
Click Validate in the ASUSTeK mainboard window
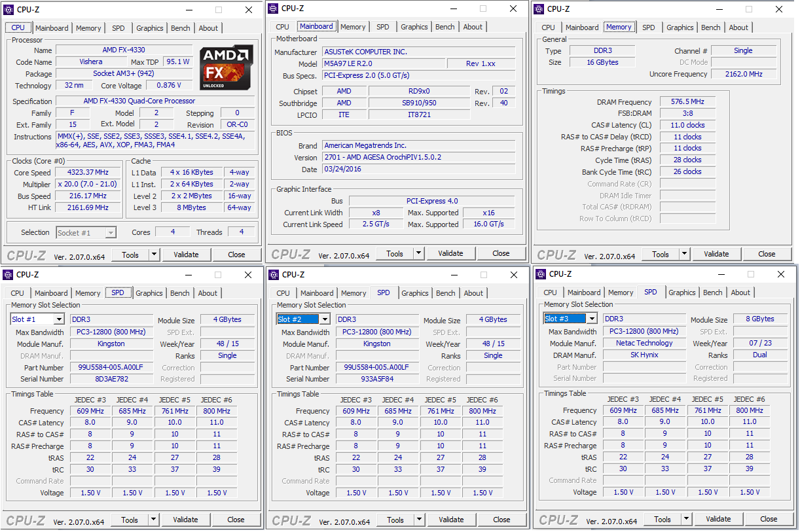(450, 253)
